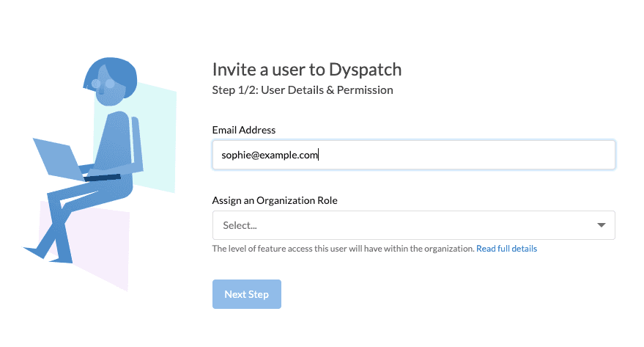644x347 pixels.
Task: Click the dropdown arrow in role selector
Action: [602, 225]
